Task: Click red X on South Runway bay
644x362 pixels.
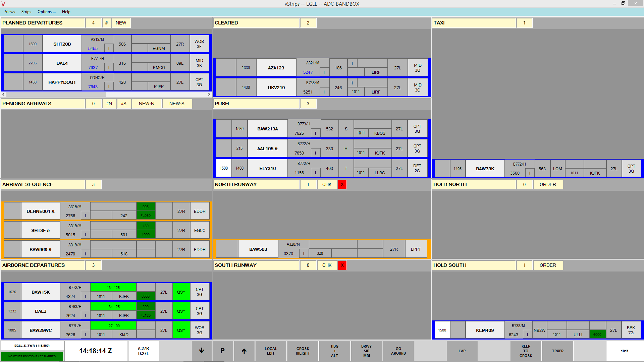Action: pos(342,265)
